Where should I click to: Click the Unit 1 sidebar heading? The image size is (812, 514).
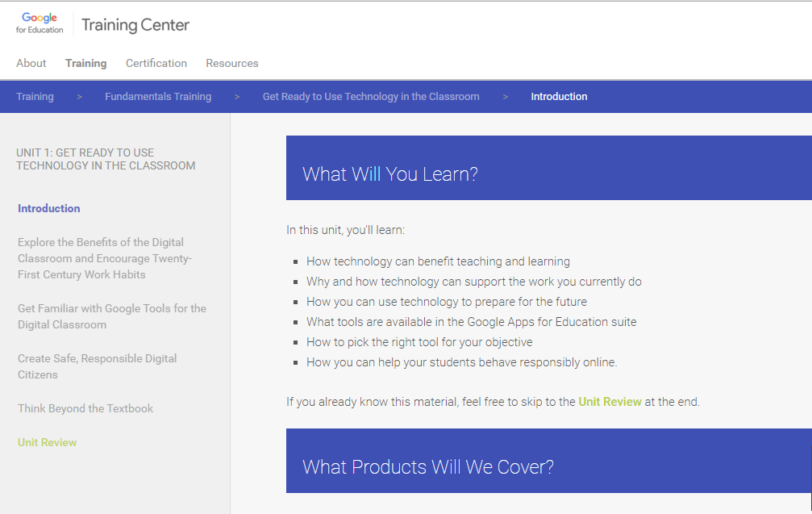pos(106,159)
